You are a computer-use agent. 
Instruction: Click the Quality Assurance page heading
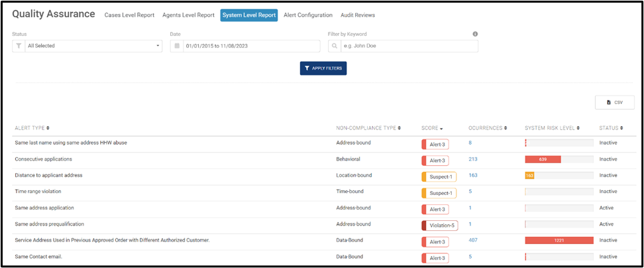coord(54,14)
